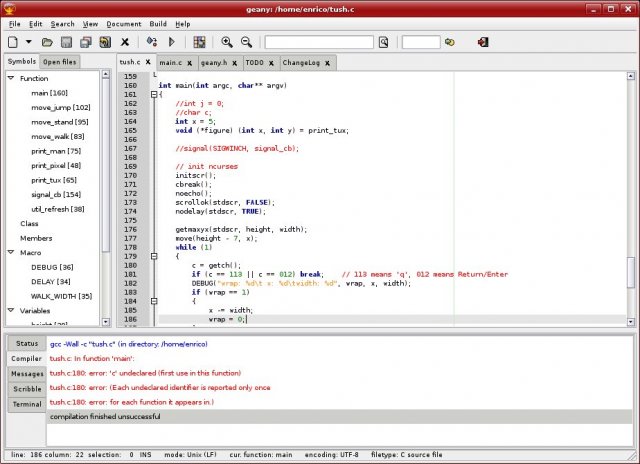Open the View menu
Screen dimensions: 640x464
(90, 24)
